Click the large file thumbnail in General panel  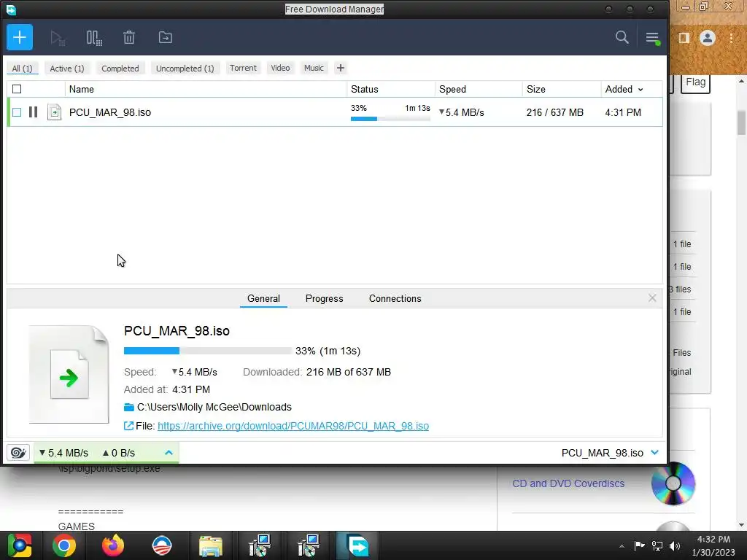coord(69,374)
